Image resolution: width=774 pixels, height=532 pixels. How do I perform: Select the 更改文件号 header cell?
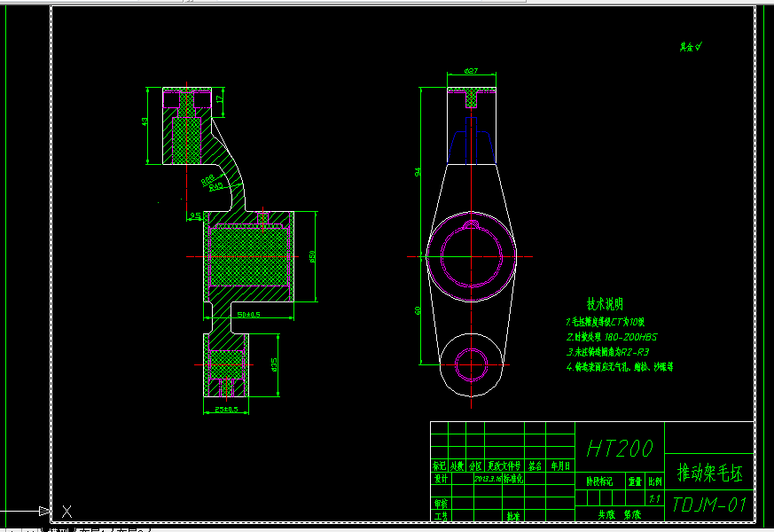(x=504, y=465)
